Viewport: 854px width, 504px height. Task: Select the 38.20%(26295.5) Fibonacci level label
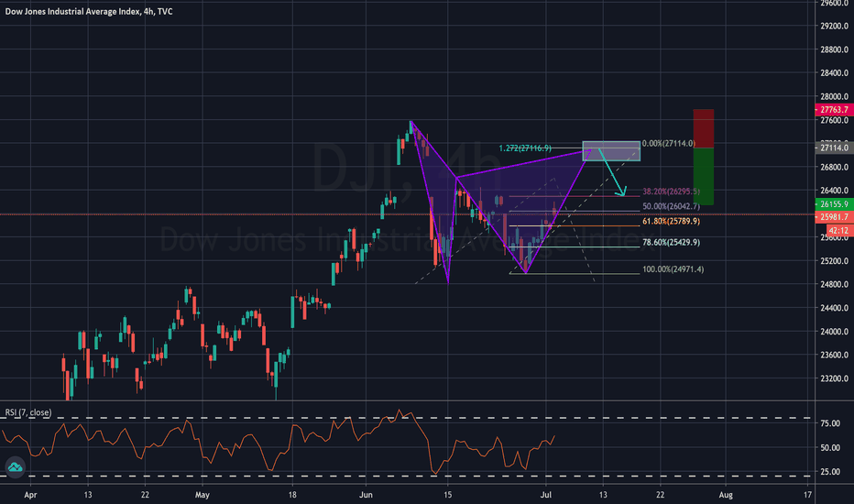[x=671, y=192]
